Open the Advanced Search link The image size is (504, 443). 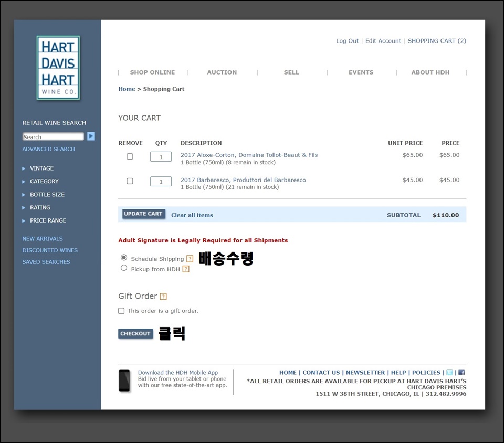point(48,149)
